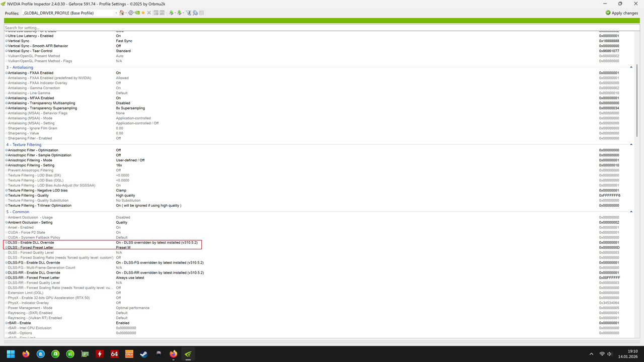Click the 'Fast Sync' value
Viewport: 644px width, 362px height.
[x=124, y=41]
